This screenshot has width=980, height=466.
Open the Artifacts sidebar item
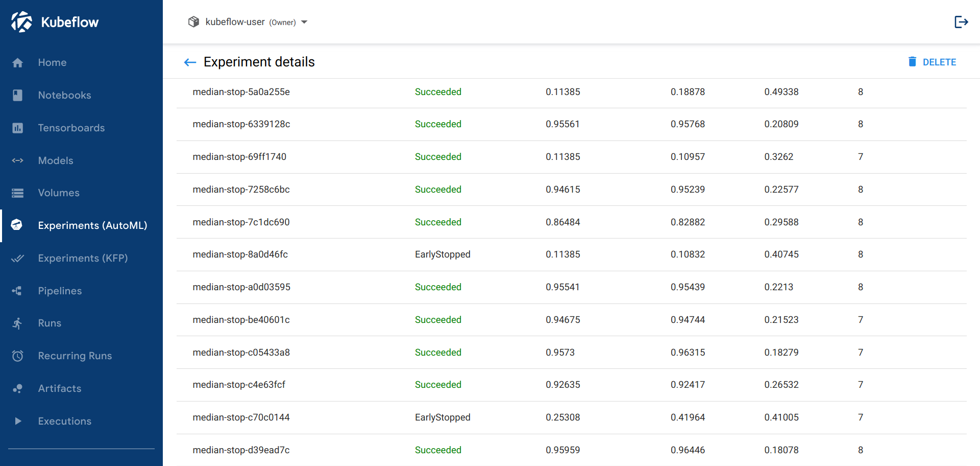point(60,388)
